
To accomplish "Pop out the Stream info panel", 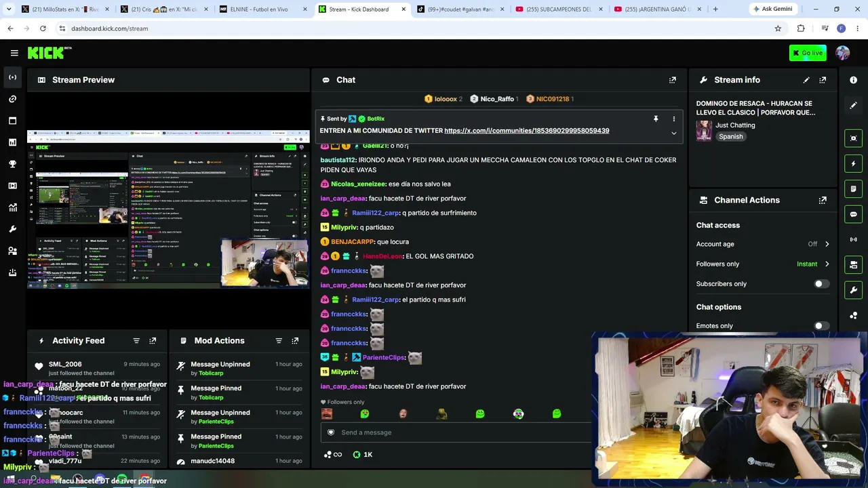I will [823, 80].
